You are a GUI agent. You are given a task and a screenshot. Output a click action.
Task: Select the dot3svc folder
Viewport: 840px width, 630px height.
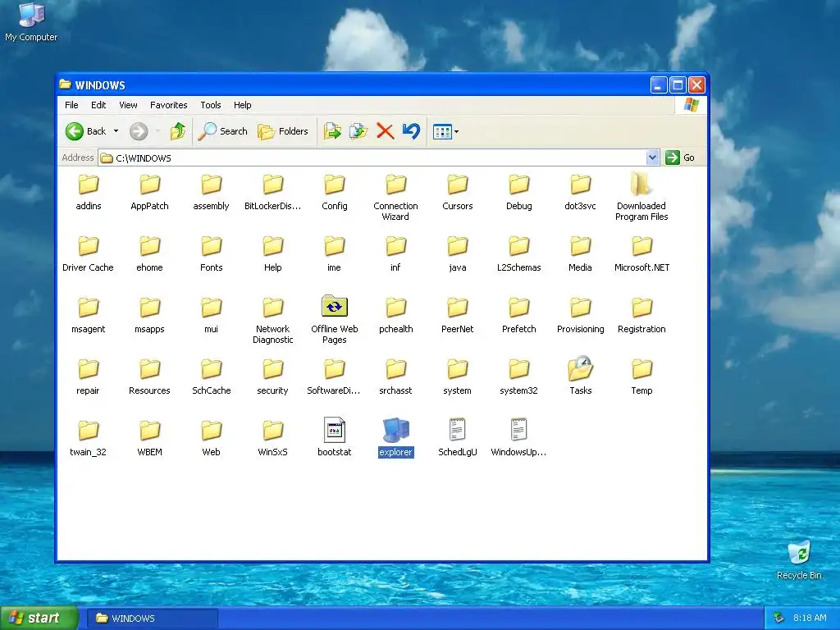(x=580, y=184)
